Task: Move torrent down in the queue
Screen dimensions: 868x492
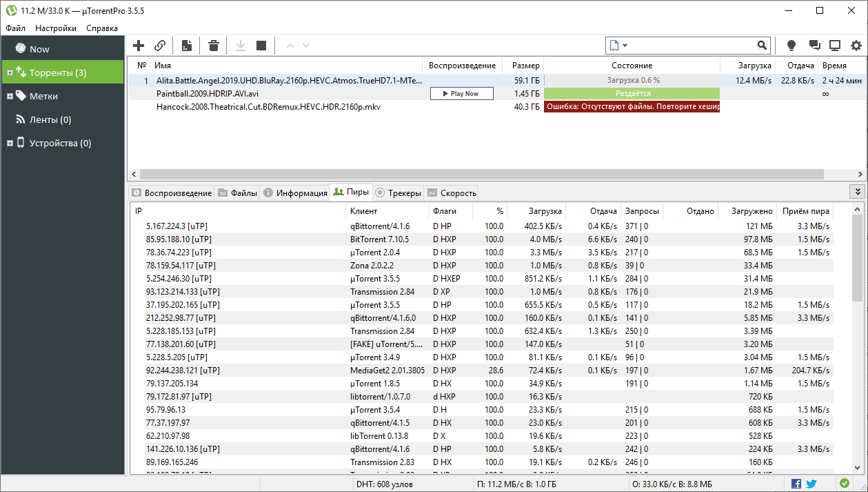Action: 306,46
